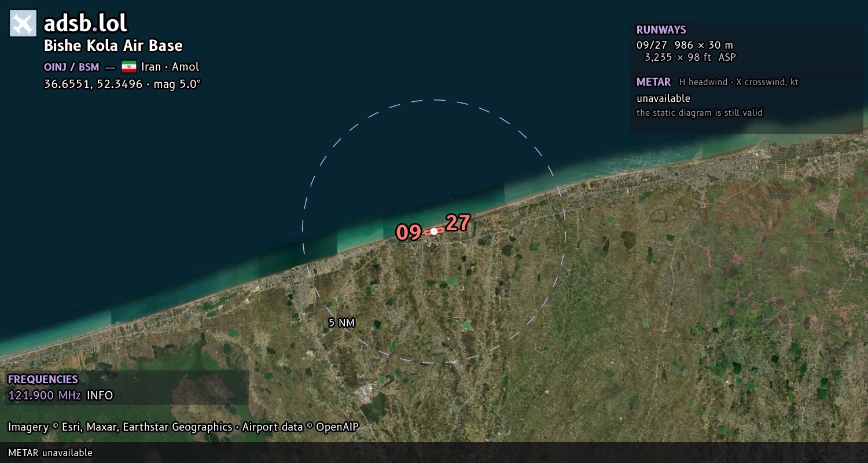Click the Airport data © OpenAIP credit
The height and width of the screenshot is (463, 868).
300,427
